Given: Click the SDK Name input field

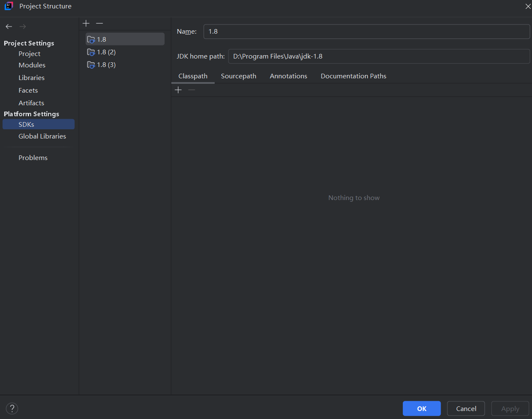Looking at the screenshot, I should pos(367,32).
